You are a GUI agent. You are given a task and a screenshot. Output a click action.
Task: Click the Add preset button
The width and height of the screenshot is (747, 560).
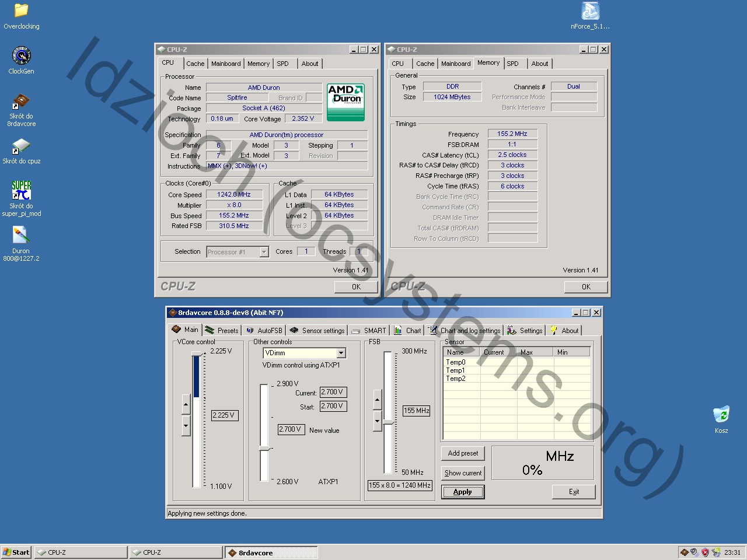463,453
